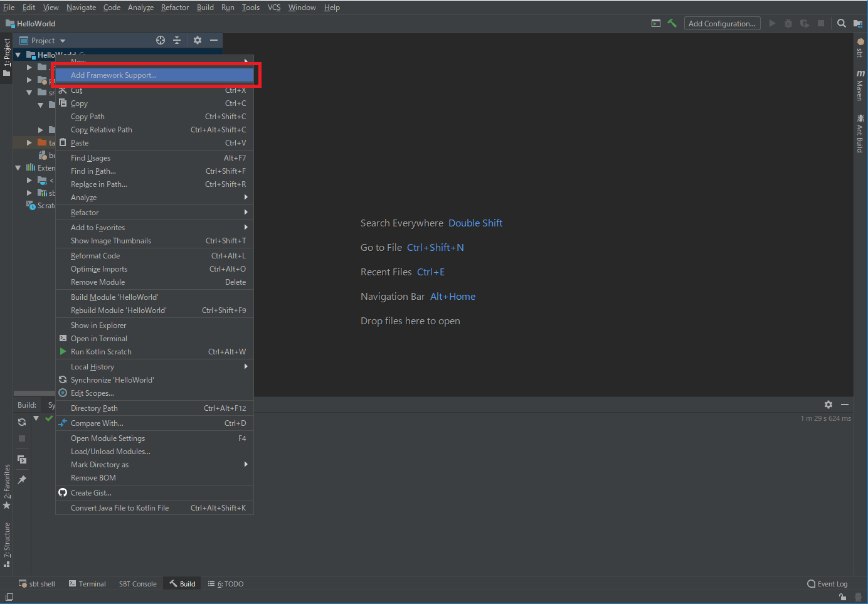Toggle the Z: Structure side tab
The image size is (868, 604).
point(7,544)
